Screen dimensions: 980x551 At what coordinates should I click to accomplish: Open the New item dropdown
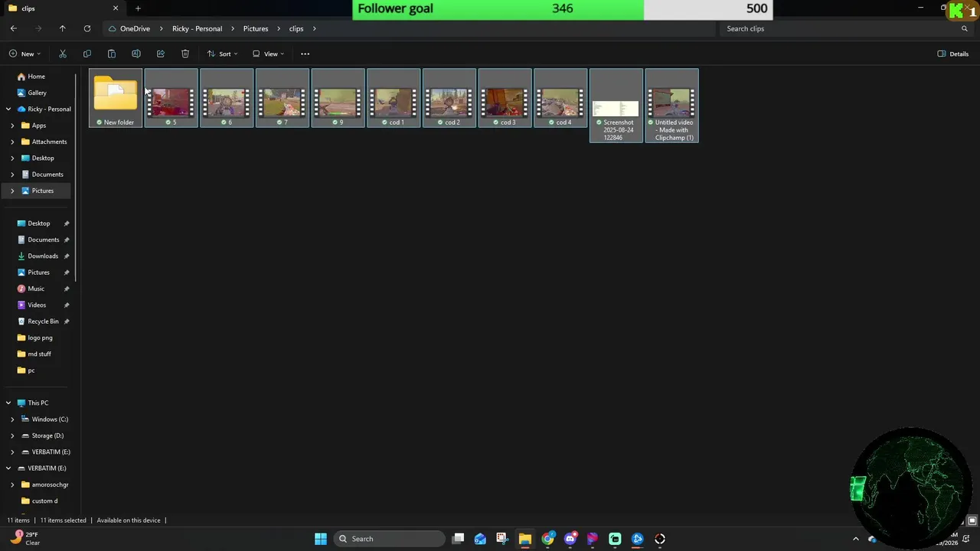point(24,54)
